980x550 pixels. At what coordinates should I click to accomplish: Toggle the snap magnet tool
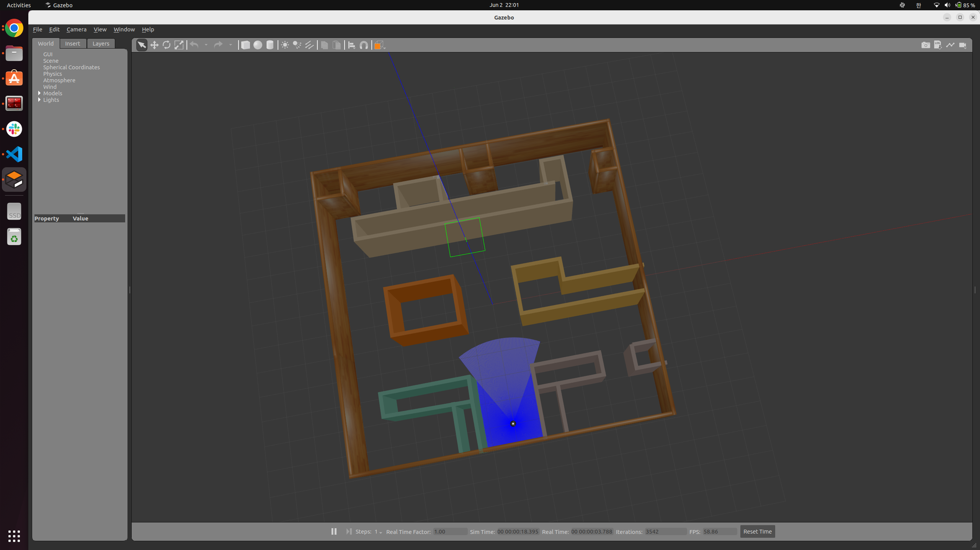point(364,45)
